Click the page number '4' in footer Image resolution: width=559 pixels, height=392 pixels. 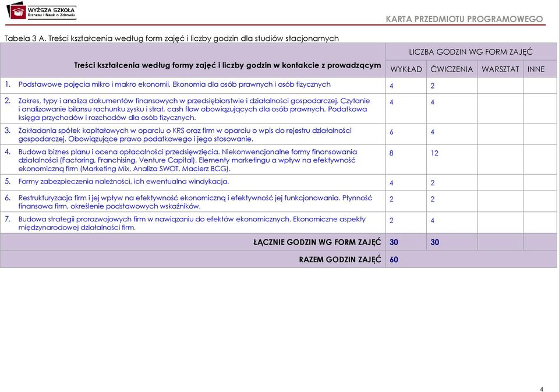coord(542,389)
